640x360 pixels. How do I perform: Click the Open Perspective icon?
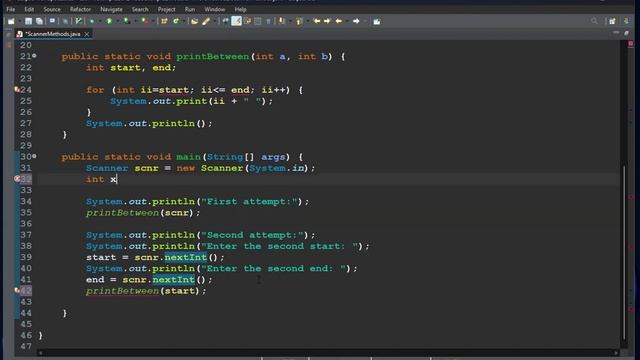point(612,21)
